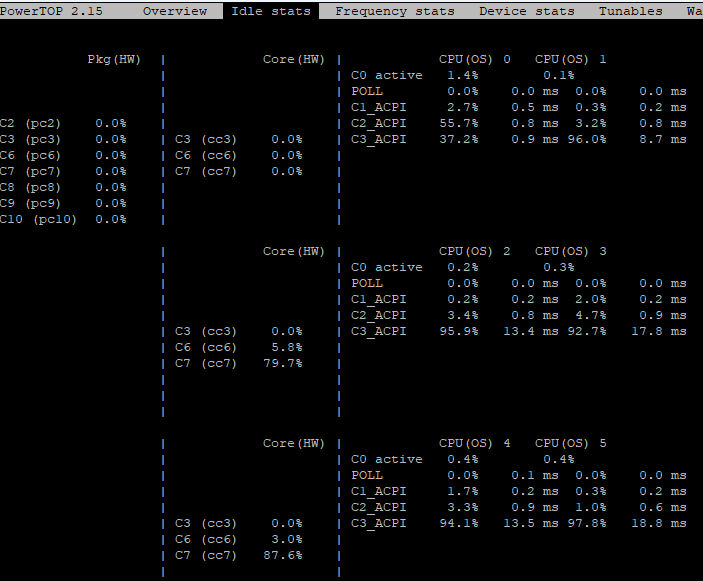Click the CPU(OS) 0 column header
The width and height of the screenshot is (703, 581).
pos(474,60)
